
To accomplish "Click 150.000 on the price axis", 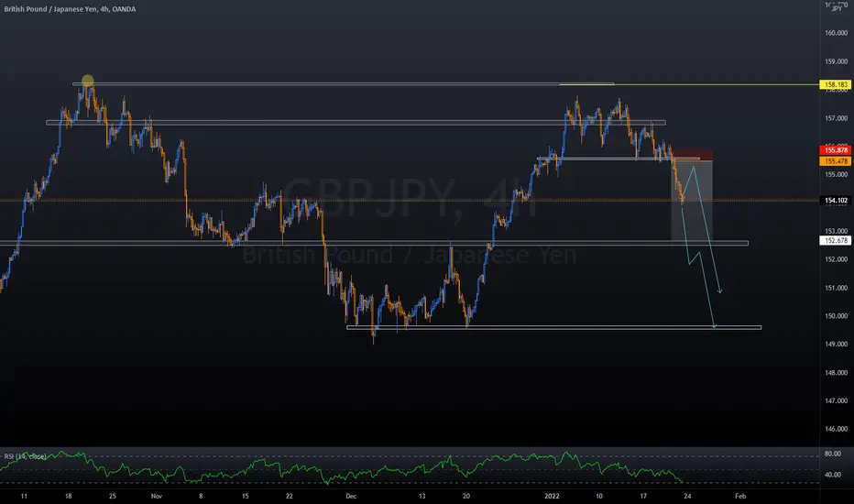I will click(836, 316).
